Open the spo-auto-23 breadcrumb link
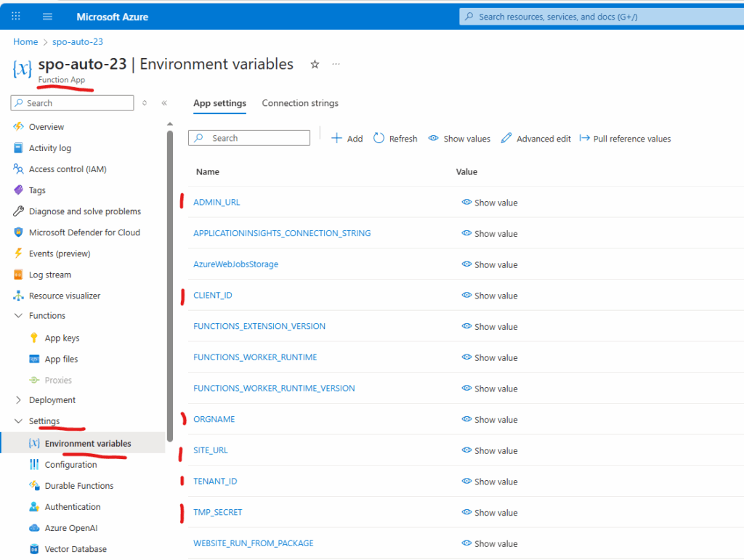Screen dimensions: 744x560 (x=77, y=41)
